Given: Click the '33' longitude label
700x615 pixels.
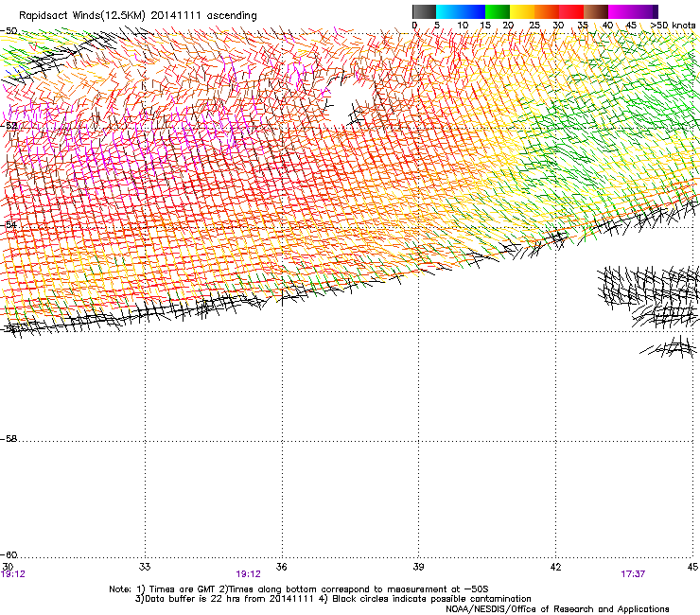Looking at the screenshot, I should (145, 567).
